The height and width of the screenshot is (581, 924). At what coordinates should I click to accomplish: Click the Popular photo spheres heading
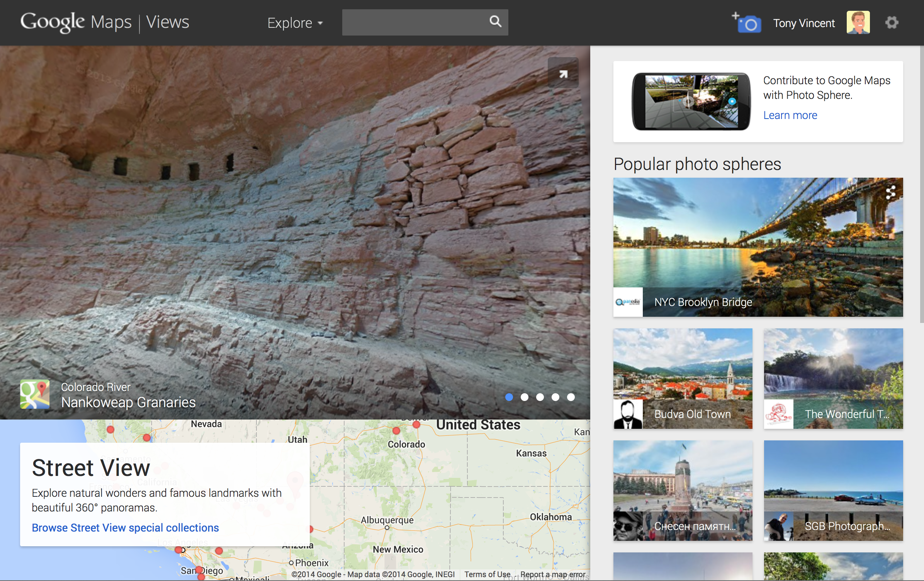(x=697, y=164)
